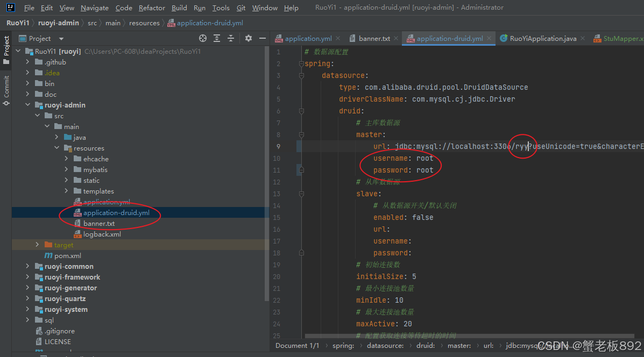
Task: Place cursor on driverClassName value
Action: coord(463,99)
